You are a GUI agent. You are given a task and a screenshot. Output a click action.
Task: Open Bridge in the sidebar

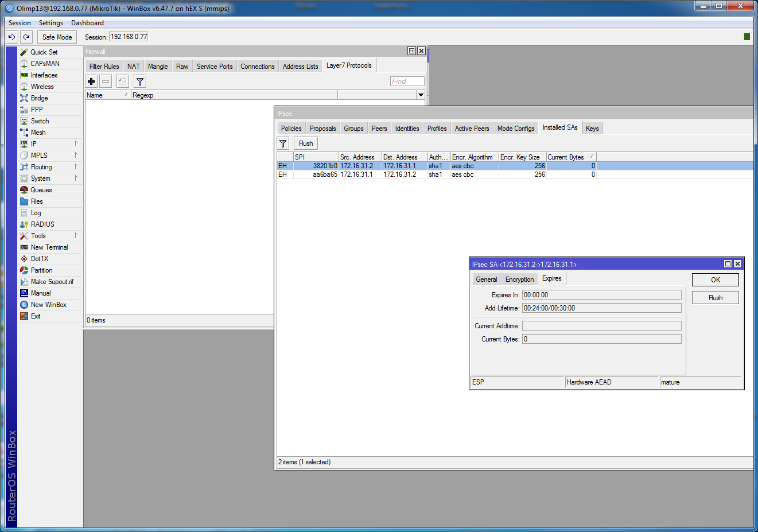(39, 98)
